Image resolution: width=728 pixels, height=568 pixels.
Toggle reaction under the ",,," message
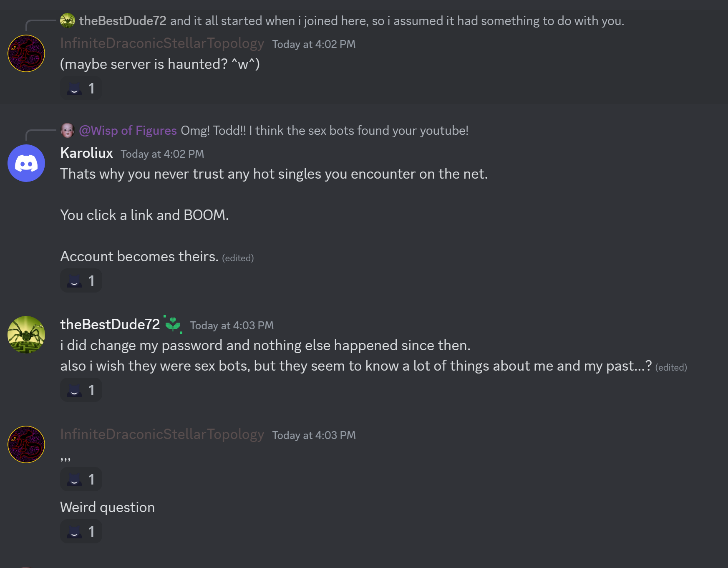[x=81, y=480]
